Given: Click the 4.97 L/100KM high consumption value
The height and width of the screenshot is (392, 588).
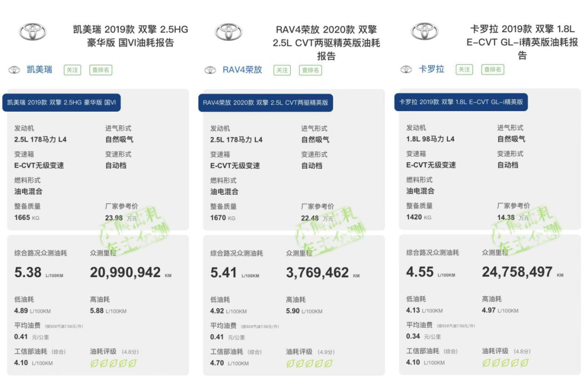Looking at the screenshot, I should pyautogui.click(x=500, y=310).
